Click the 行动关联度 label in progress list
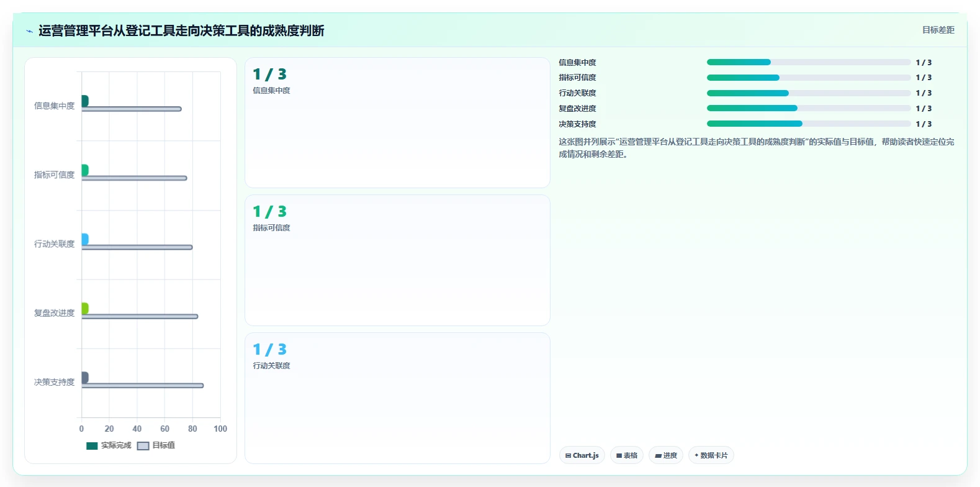Screen dimensions: 980x487 point(577,93)
